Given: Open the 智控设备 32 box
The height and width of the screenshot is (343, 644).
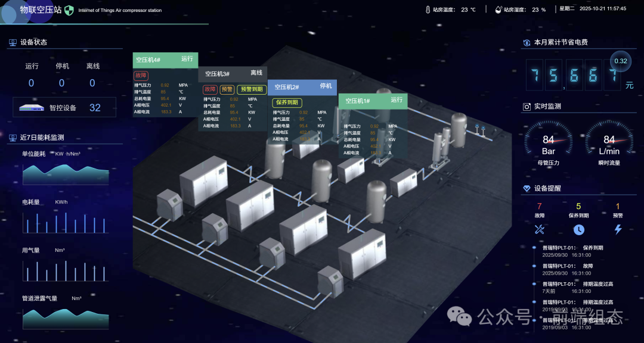Looking at the screenshot, I should [64, 108].
